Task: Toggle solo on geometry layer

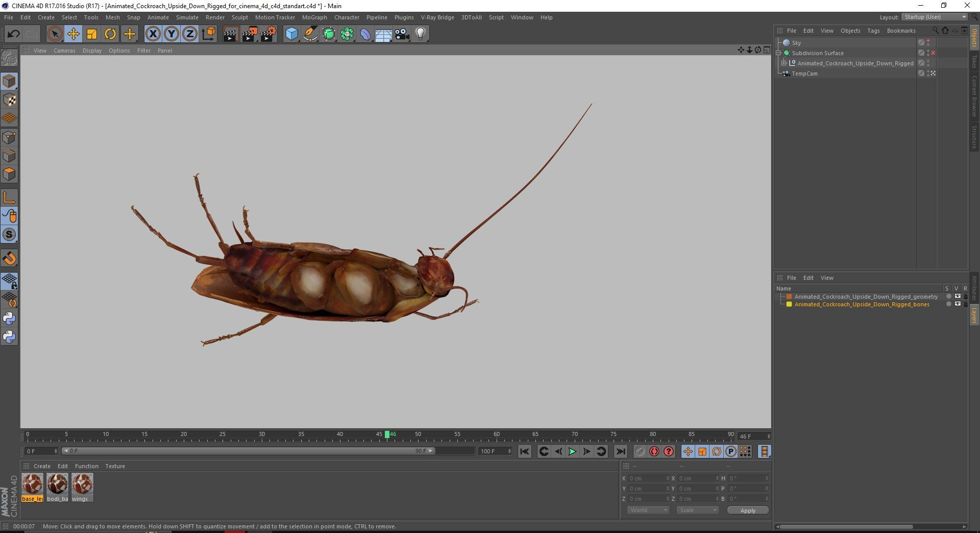Action: coord(948,297)
